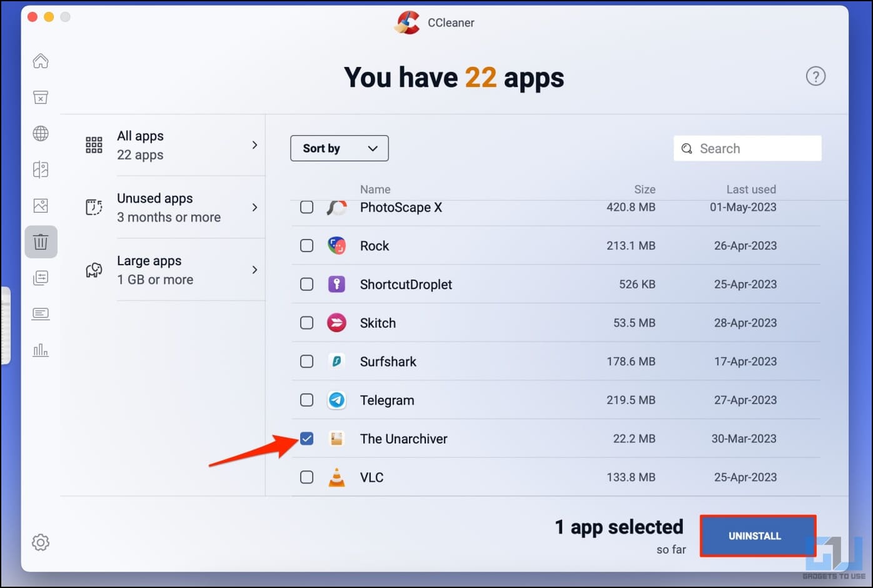The height and width of the screenshot is (588, 873).
Task: Click the All apps grid icon
Action: (94, 145)
